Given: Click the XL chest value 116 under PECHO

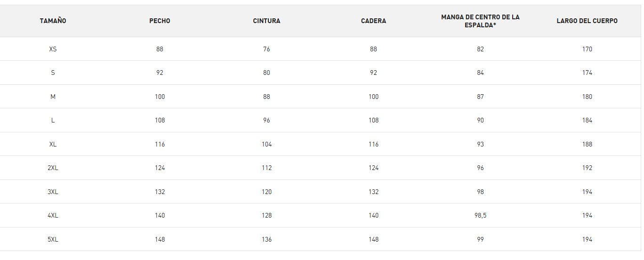Looking at the screenshot, I should [x=160, y=144].
